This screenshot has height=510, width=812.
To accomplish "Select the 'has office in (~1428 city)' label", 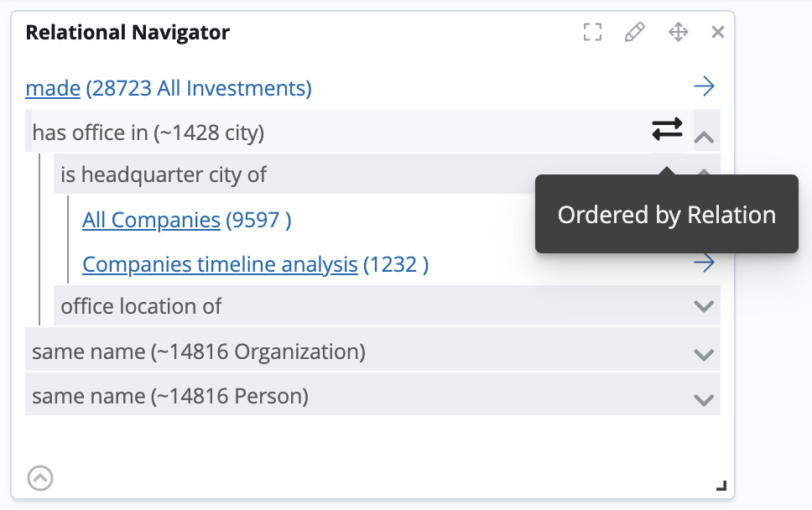I will pos(148,133).
